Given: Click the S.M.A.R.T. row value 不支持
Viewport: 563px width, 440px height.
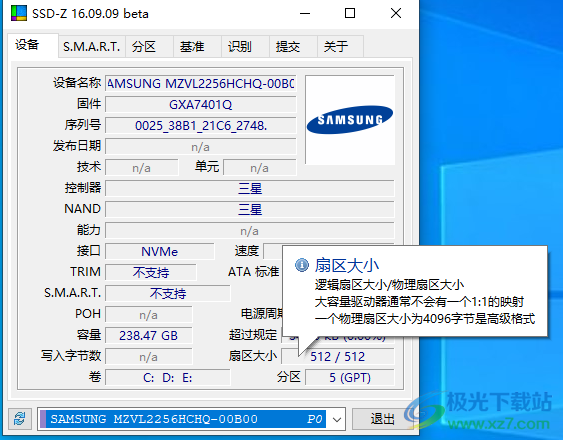Looking at the screenshot, I should (168, 293).
